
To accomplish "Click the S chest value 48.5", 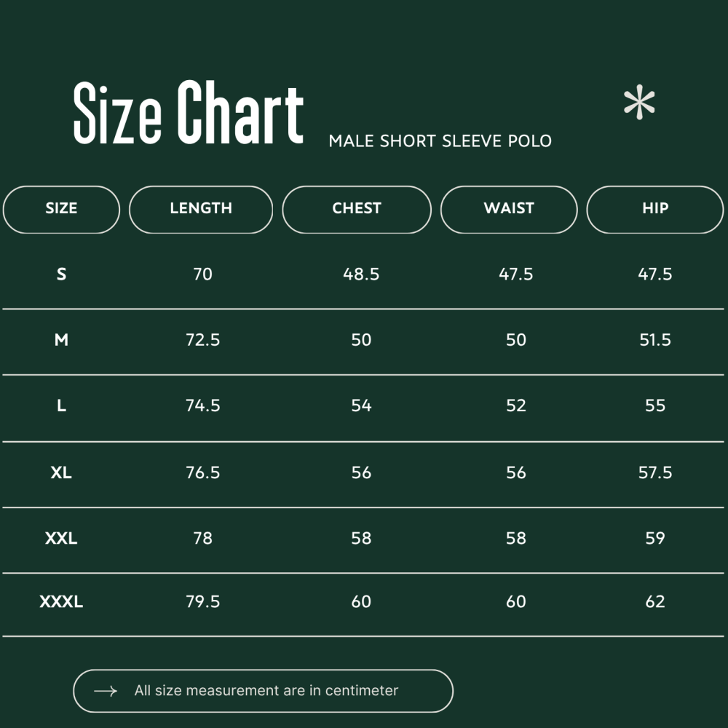I will 361,274.
